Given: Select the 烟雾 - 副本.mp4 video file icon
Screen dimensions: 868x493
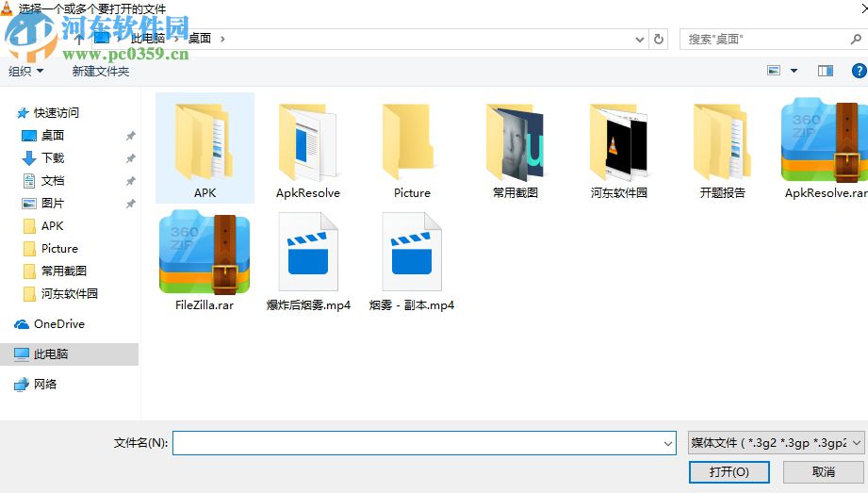Looking at the screenshot, I should pyautogui.click(x=411, y=253).
